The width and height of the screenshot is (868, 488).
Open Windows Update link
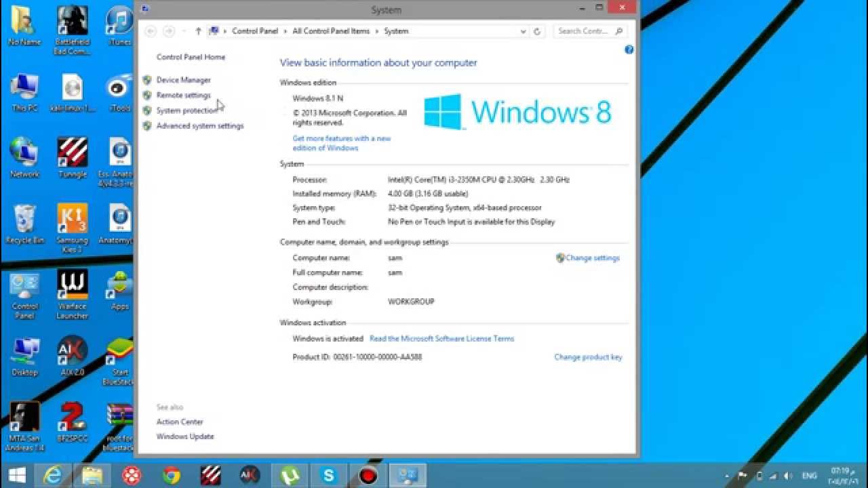[x=185, y=436]
